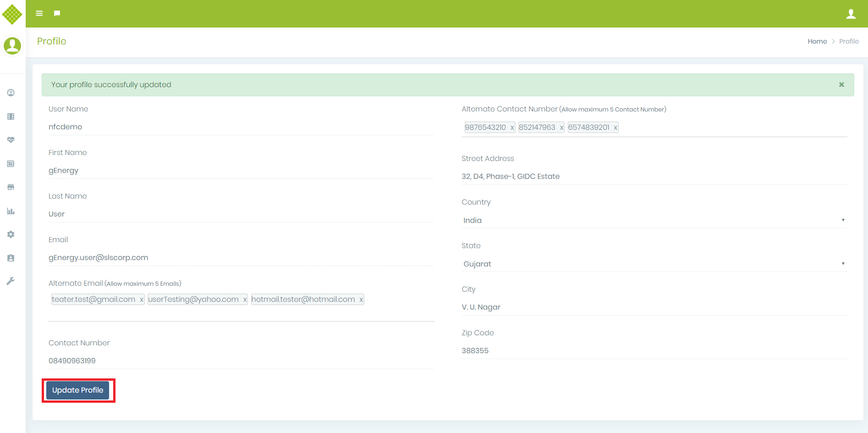Screen dimensions: 868x433
Task: Open the user account icon at top right
Action: (851, 14)
